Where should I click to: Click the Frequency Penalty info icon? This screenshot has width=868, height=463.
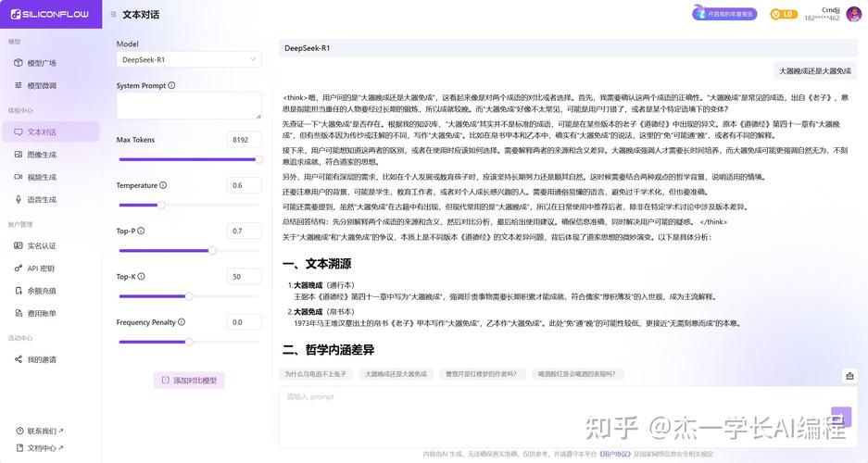point(182,322)
